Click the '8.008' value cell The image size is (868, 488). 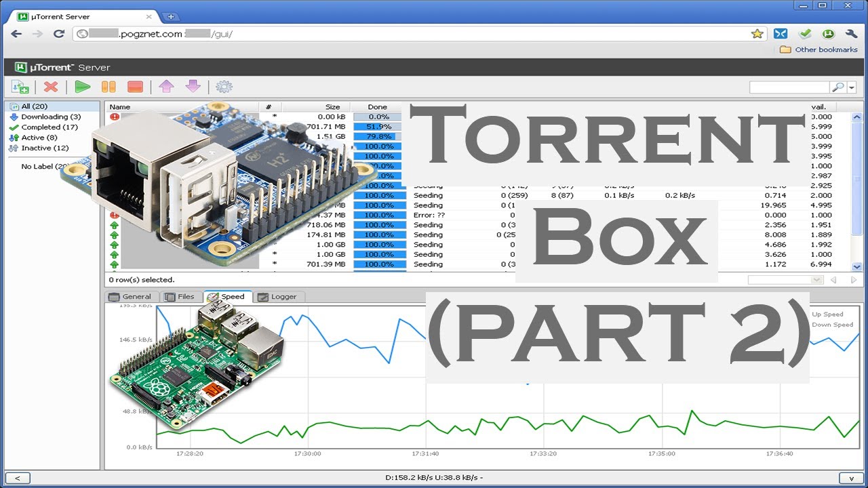tap(776, 235)
